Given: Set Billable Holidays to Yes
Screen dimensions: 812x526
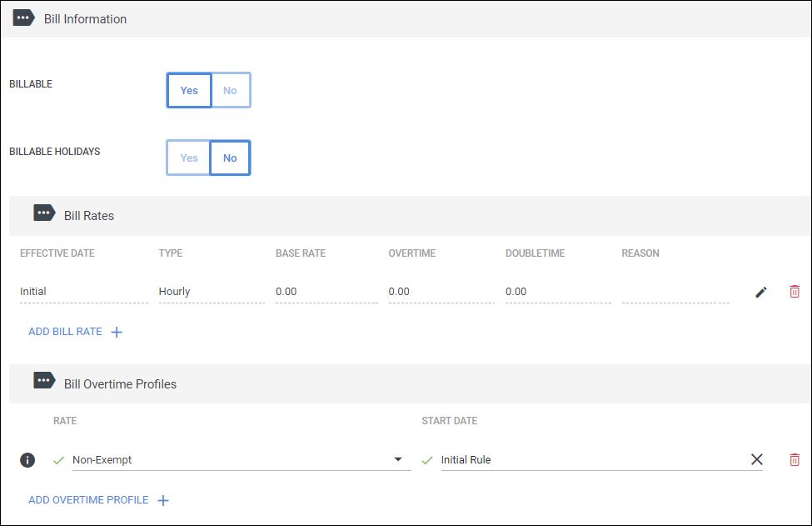Looking at the screenshot, I should (x=188, y=158).
